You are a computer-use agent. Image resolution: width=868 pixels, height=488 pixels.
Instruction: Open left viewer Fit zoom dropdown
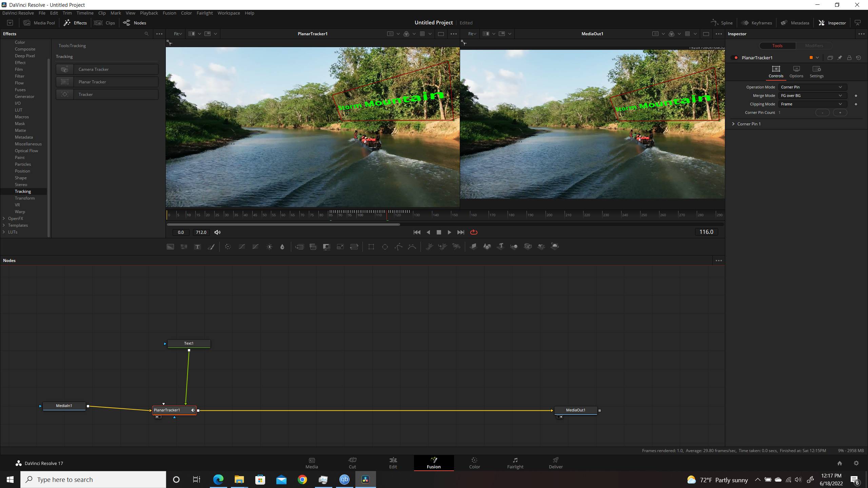click(x=178, y=34)
